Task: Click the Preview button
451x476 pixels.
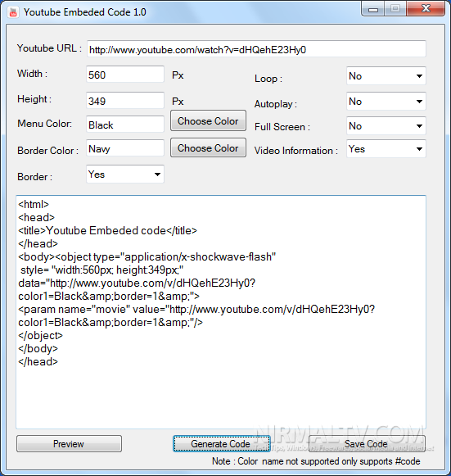Action: tap(69, 444)
